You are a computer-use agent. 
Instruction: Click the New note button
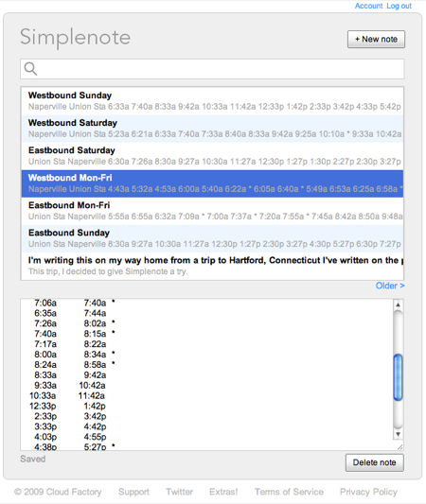pyautogui.click(x=376, y=39)
